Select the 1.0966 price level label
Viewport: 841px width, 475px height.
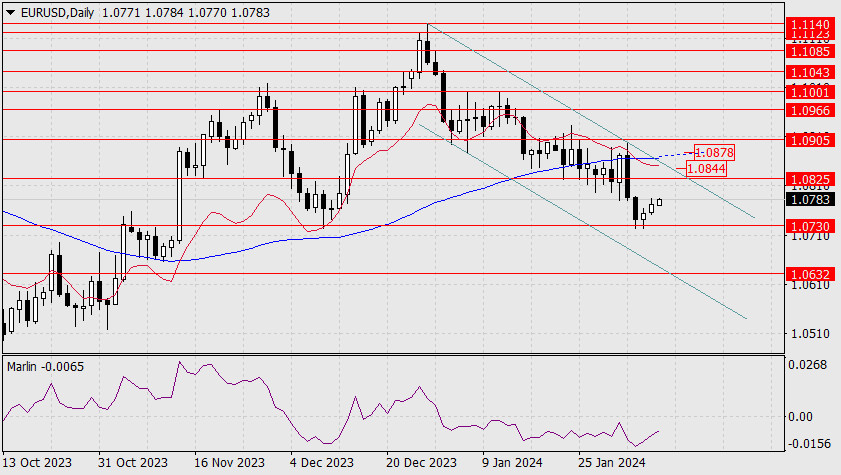point(810,110)
